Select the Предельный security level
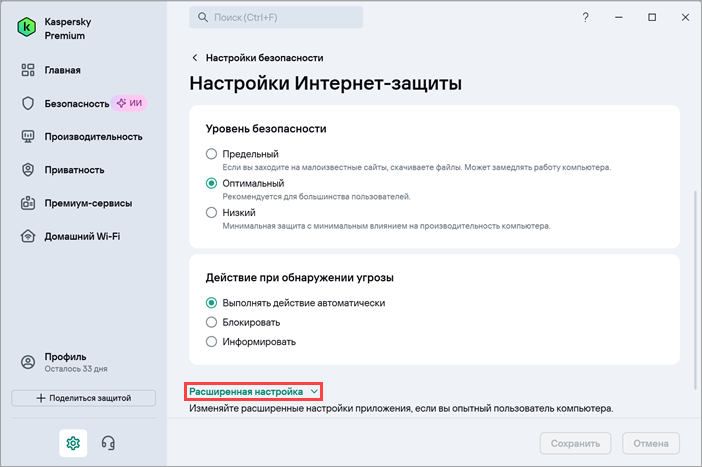Screen dimensions: 702x467 click(x=211, y=154)
